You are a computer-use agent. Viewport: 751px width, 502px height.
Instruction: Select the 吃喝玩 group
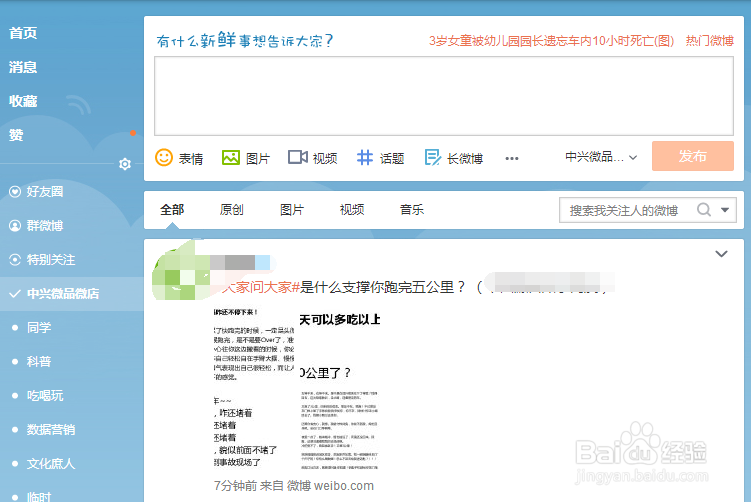(45, 396)
